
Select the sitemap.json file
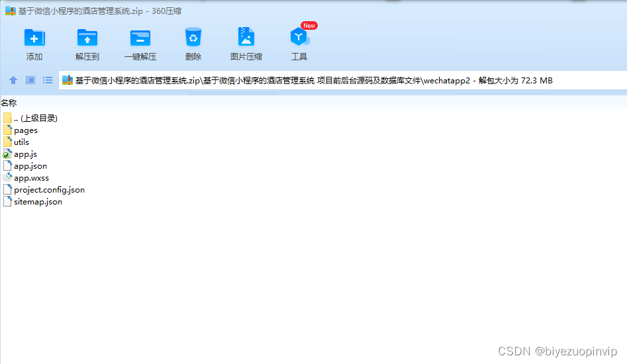coord(33,202)
